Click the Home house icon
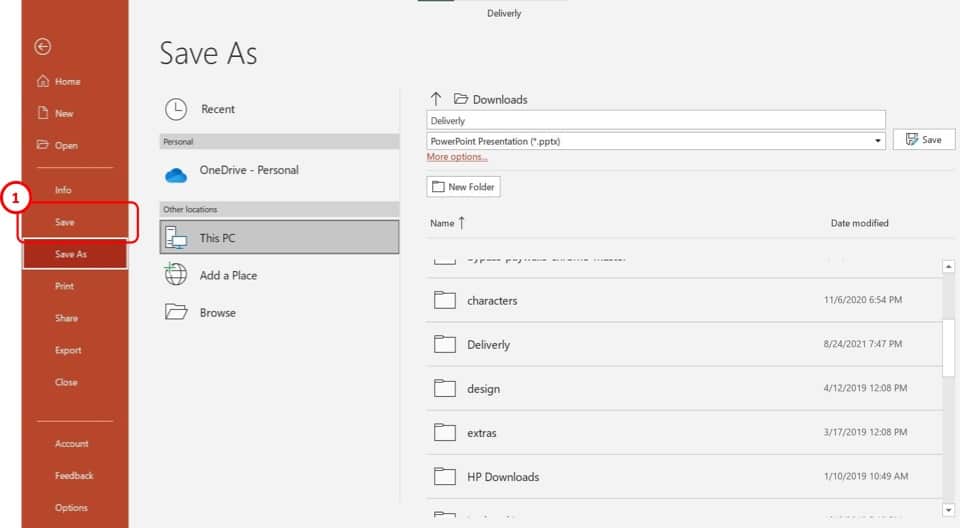Screen dimensions: 960x528 tap(42, 81)
